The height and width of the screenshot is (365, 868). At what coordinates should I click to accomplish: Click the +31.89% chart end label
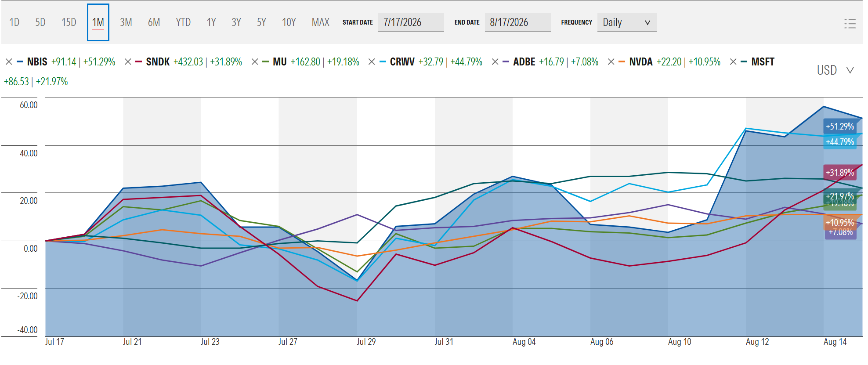pos(840,173)
